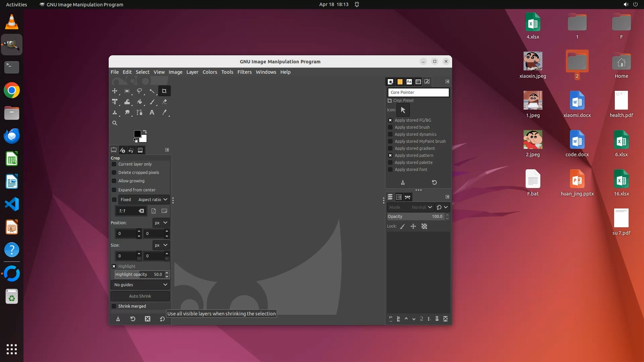Check the Delete cropped pixels option

pyautogui.click(x=114, y=173)
